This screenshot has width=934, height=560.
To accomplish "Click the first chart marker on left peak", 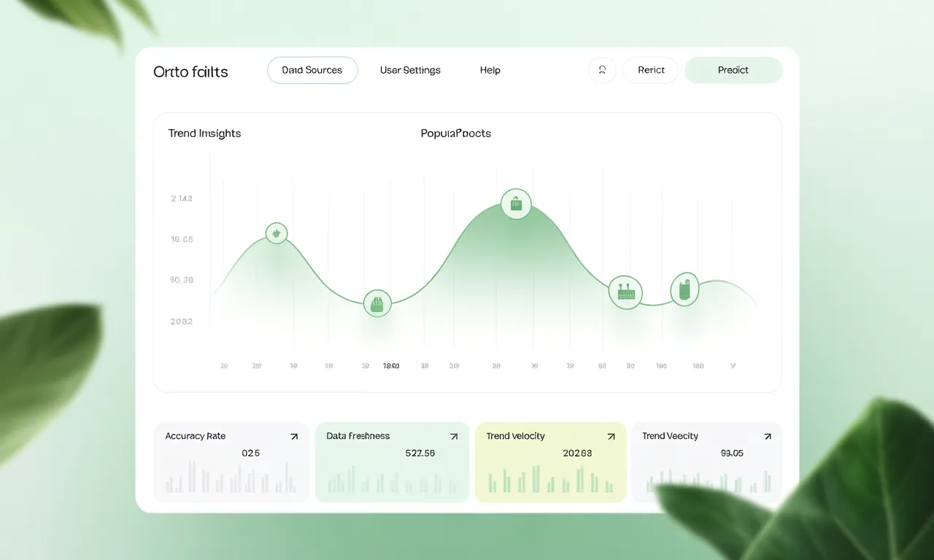I will [277, 233].
